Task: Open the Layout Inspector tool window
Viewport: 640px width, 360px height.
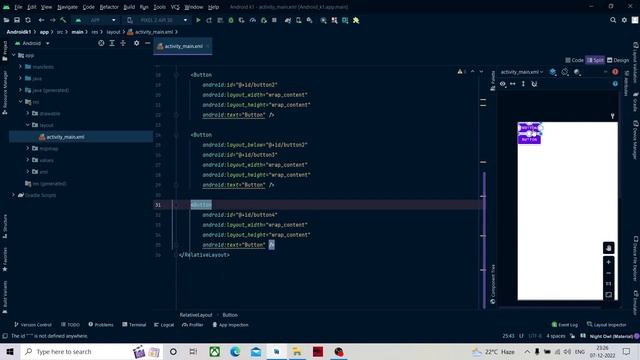Action: point(607,325)
